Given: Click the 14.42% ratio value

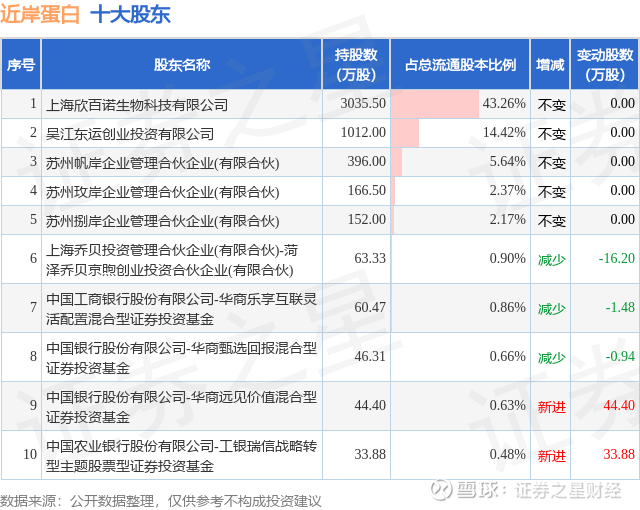Looking at the screenshot, I should 504,132.
